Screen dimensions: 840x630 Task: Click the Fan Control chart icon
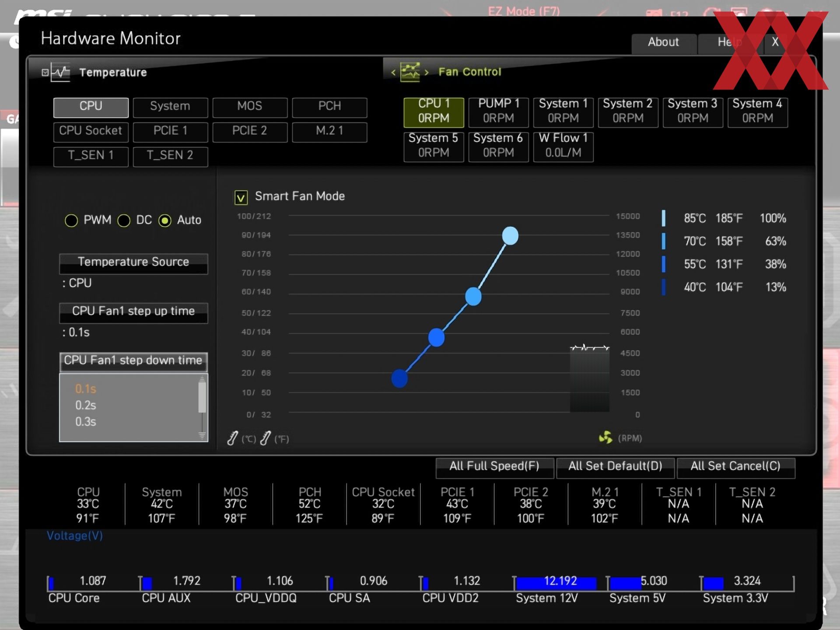pos(410,72)
